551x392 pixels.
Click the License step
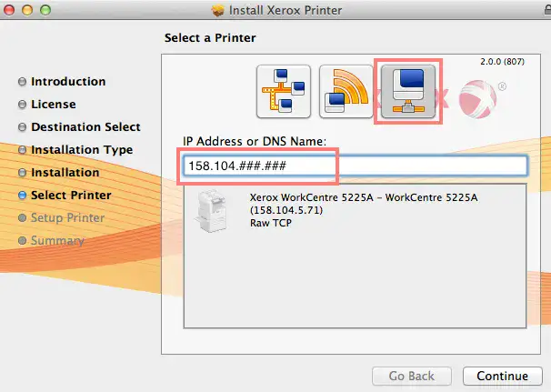coord(47,105)
